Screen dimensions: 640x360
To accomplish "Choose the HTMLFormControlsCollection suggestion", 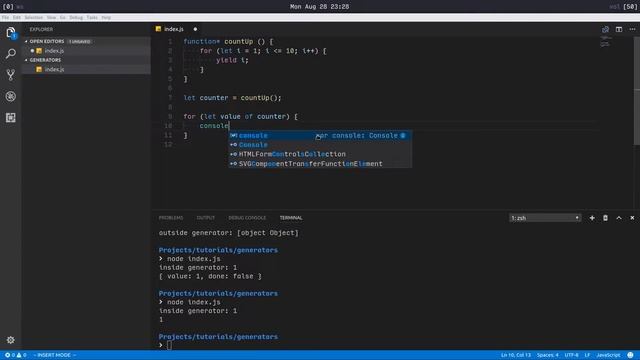I will coord(320,154).
